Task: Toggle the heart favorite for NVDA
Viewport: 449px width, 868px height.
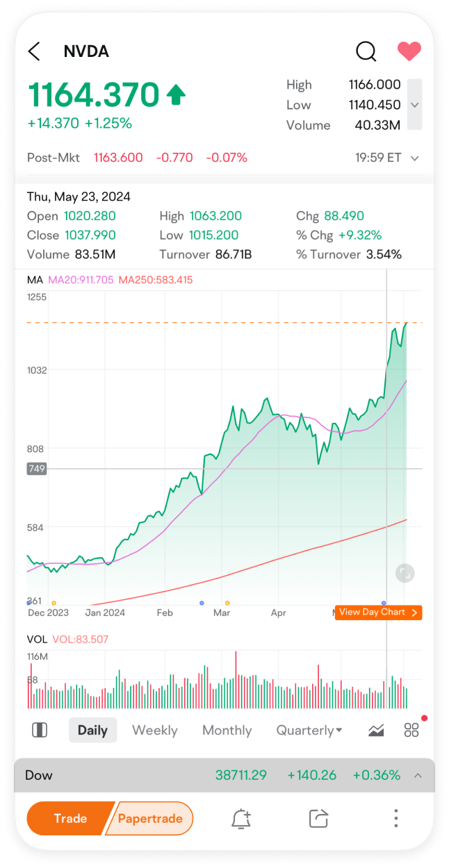Action: coord(409,51)
